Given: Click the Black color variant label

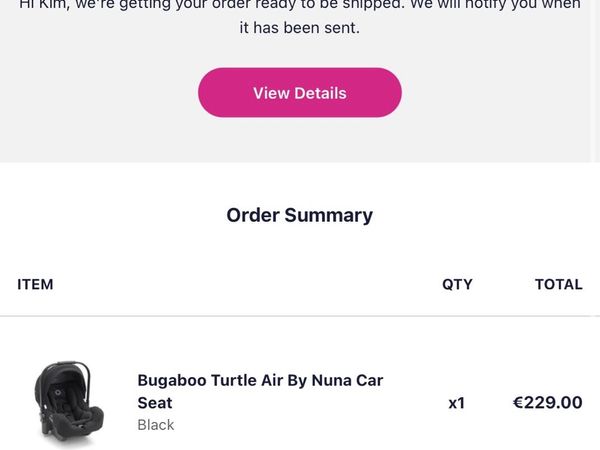Looking at the screenshot, I should tap(156, 425).
